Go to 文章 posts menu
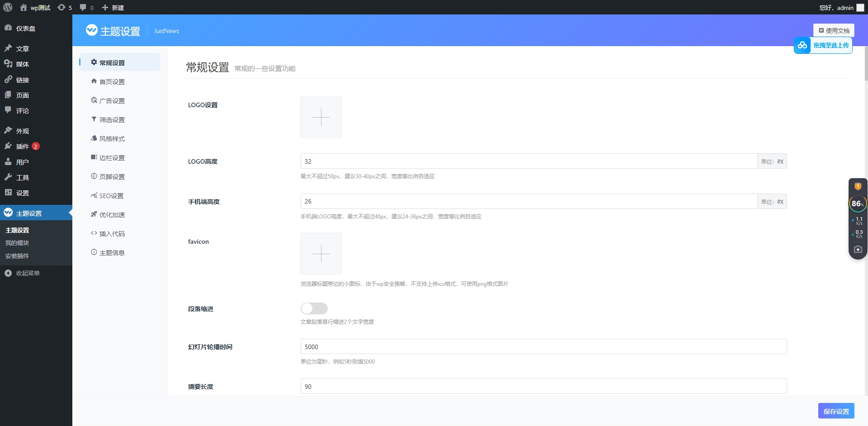This screenshot has height=426, width=868. [x=36, y=48]
